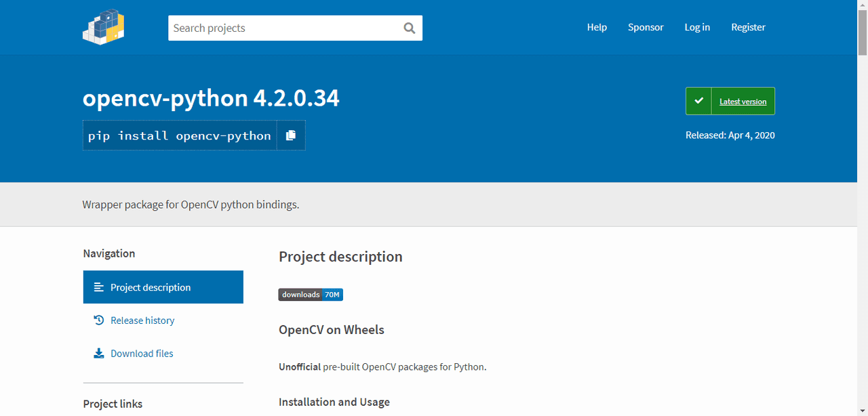
Task: Click the PyPI logo in the header
Action: [104, 27]
